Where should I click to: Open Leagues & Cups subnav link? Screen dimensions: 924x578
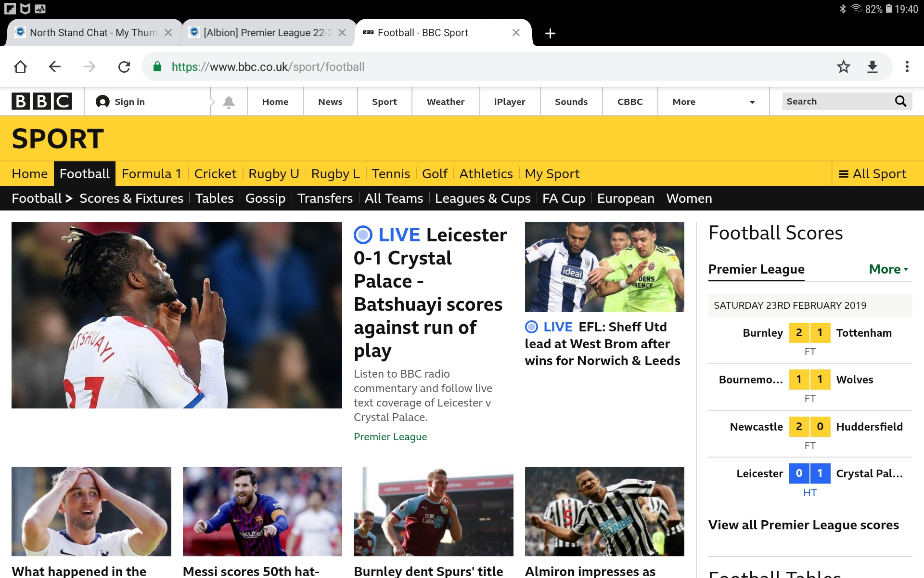pos(483,198)
